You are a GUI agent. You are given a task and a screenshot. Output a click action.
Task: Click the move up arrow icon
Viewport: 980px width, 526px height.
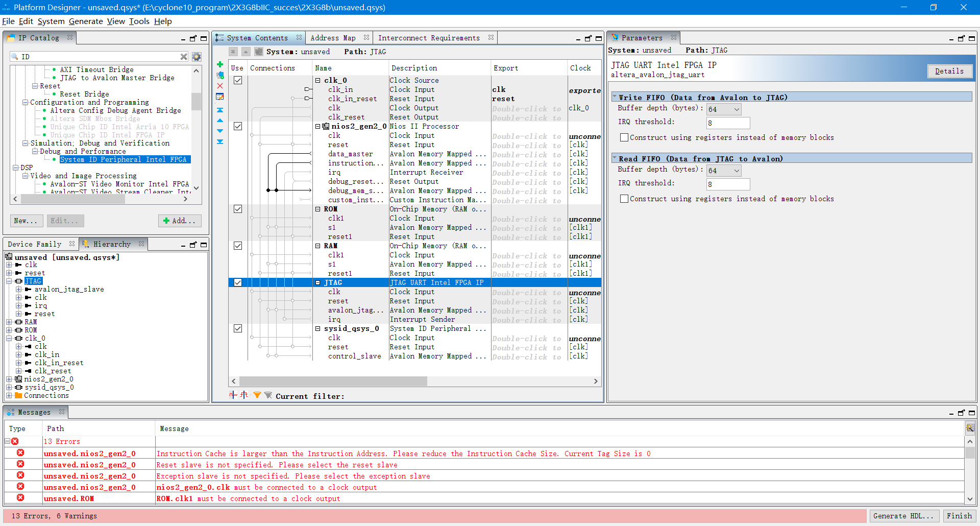click(220, 121)
